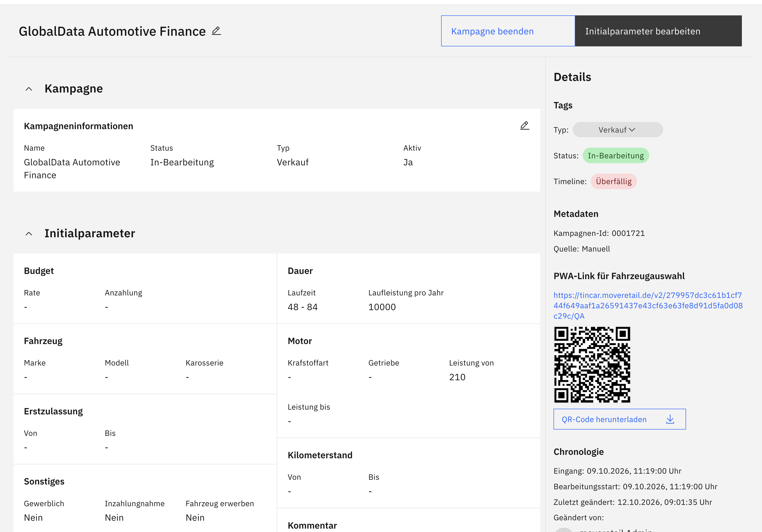762x532 pixels.
Task: Click Kampagne beenden button
Action: click(x=508, y=31)
